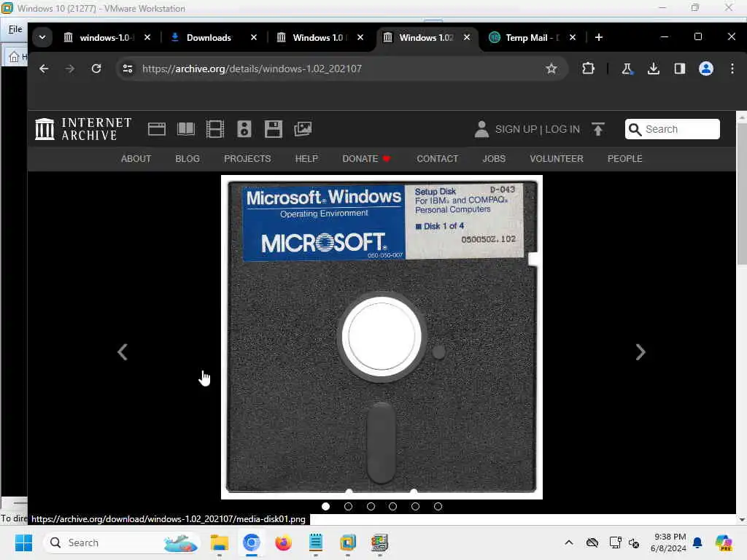Viewport: 747px width, 560px height.
Task: Open the Windows Start button
Action: coord(23,542)
